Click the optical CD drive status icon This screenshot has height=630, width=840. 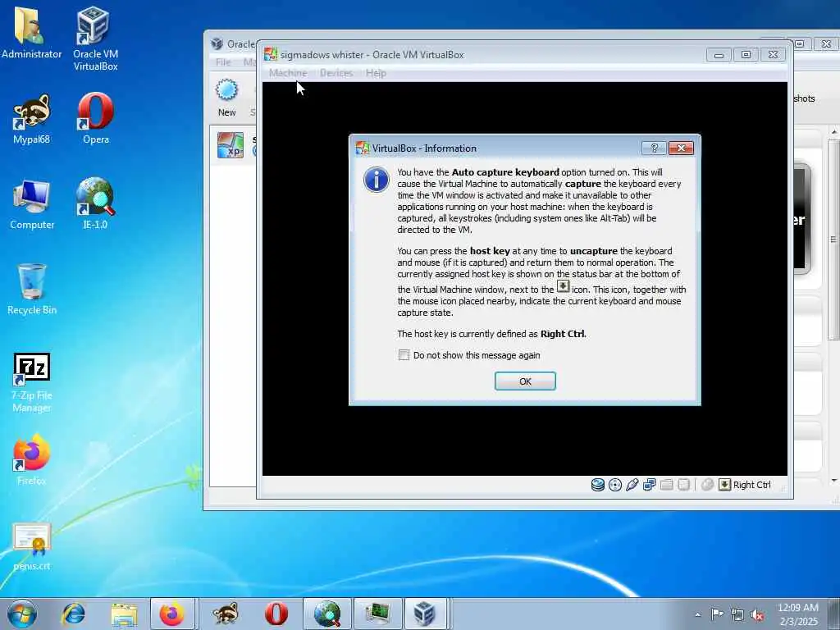click(615, 485)
